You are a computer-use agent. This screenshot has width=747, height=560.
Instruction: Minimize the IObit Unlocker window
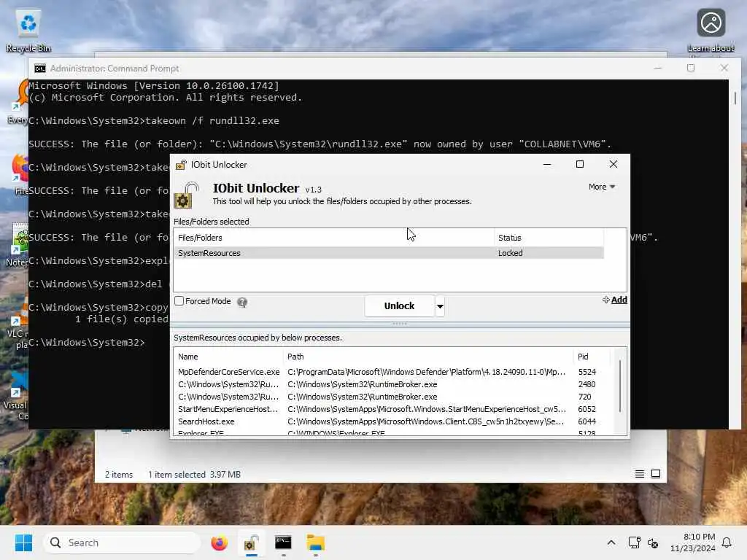tap(547, 164)
